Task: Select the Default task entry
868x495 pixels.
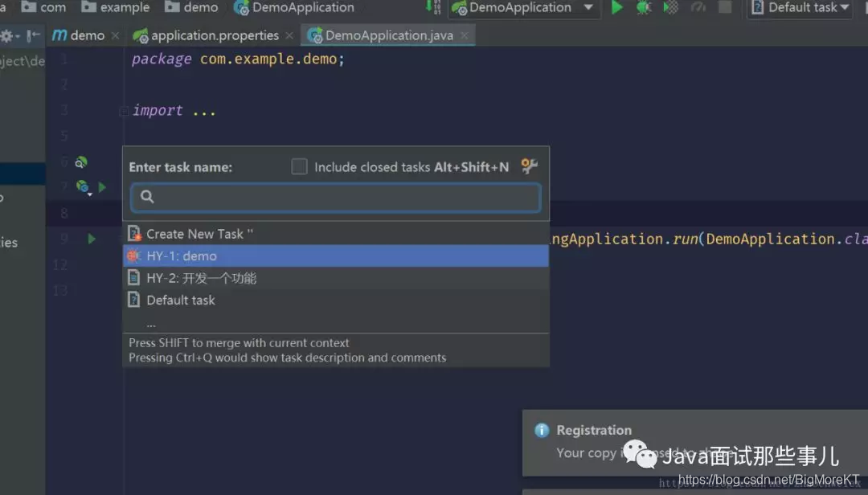Action: 335,300
